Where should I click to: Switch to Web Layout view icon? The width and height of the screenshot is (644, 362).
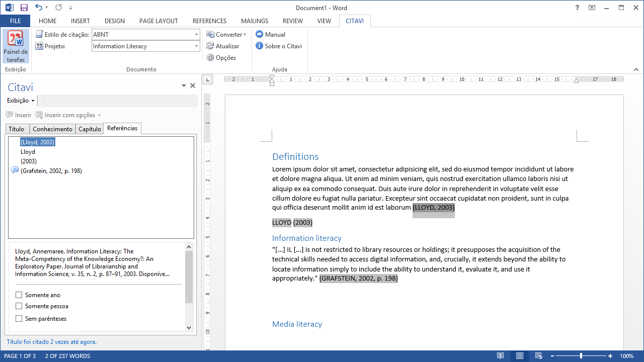click(x=538, y=356)
